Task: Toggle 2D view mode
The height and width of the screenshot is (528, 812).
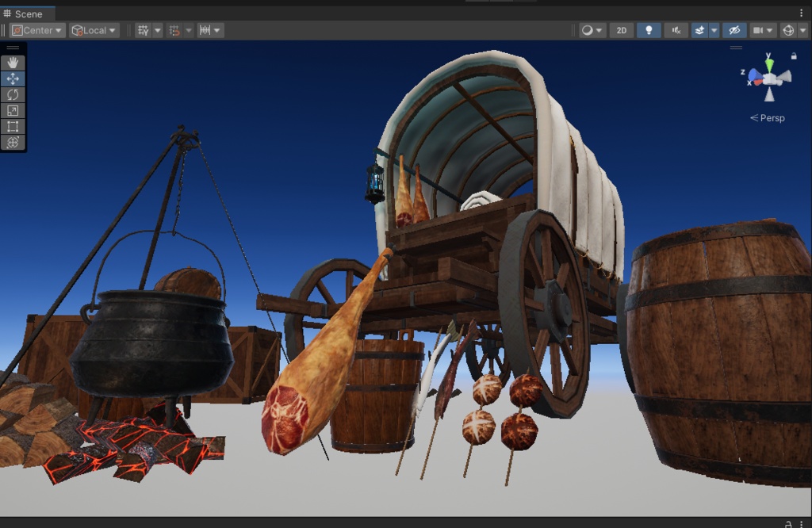Action: click(x=622, y=31)
